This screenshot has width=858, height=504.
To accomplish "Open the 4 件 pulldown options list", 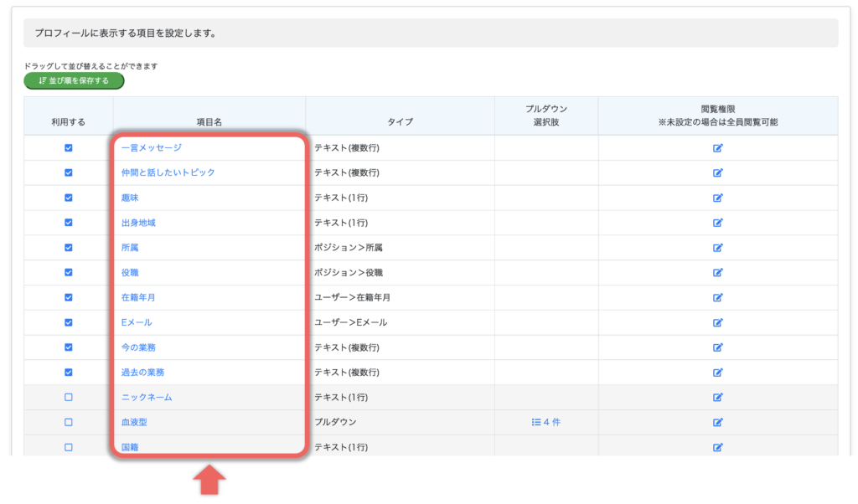I will coord(546,423).
